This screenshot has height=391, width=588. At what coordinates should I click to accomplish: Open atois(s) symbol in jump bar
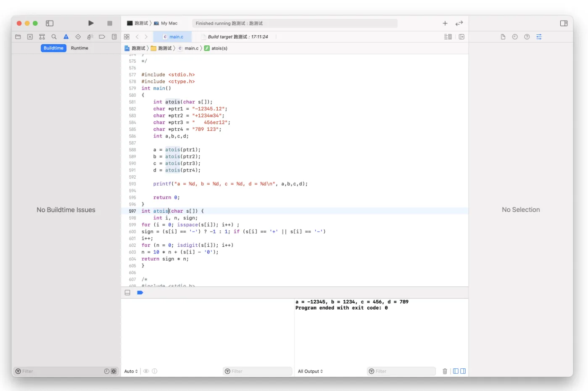(x=216, y=48)
